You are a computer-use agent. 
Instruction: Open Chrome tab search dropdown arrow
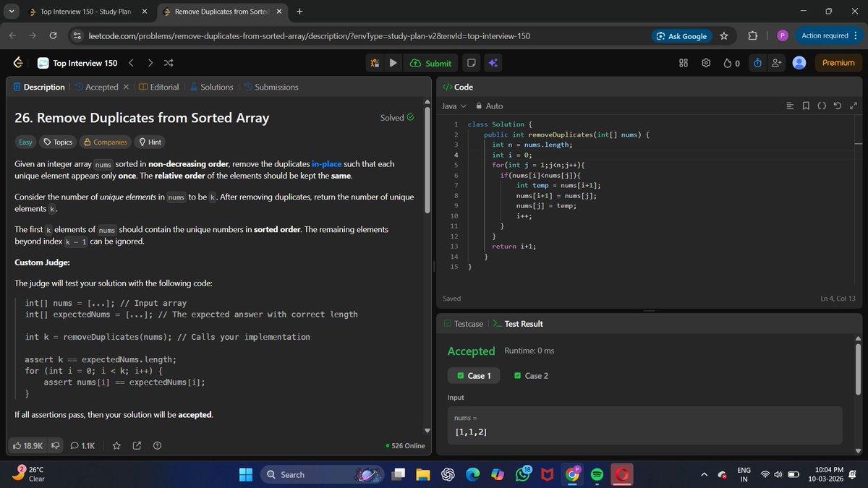(x=12, y=12)
